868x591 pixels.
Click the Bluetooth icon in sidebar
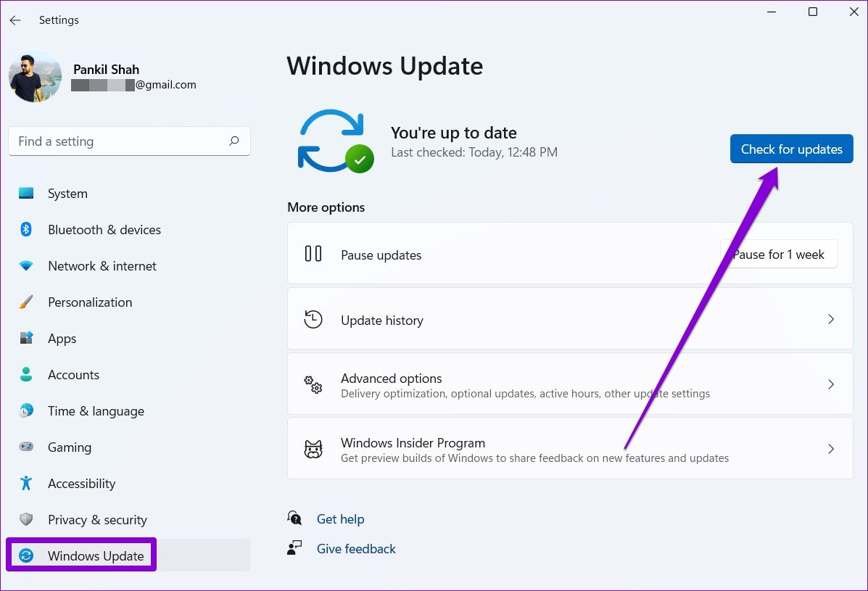click(26, 229)
